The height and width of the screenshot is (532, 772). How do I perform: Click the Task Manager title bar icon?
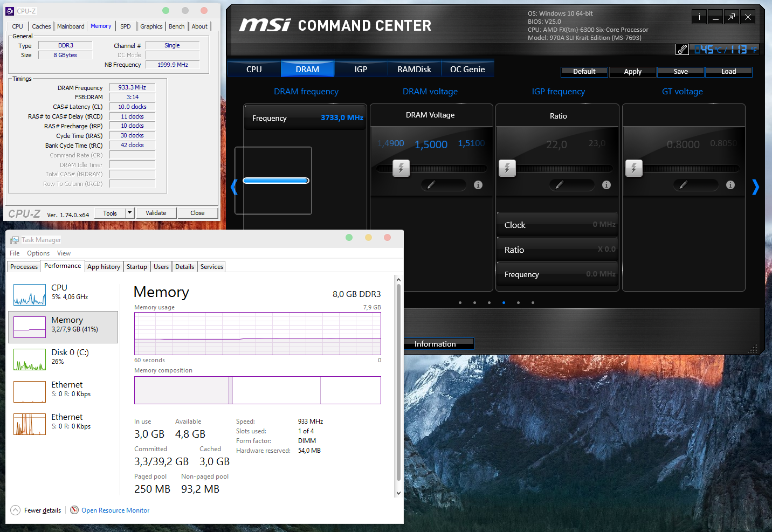pyautogui.click(x=15, y=240)
